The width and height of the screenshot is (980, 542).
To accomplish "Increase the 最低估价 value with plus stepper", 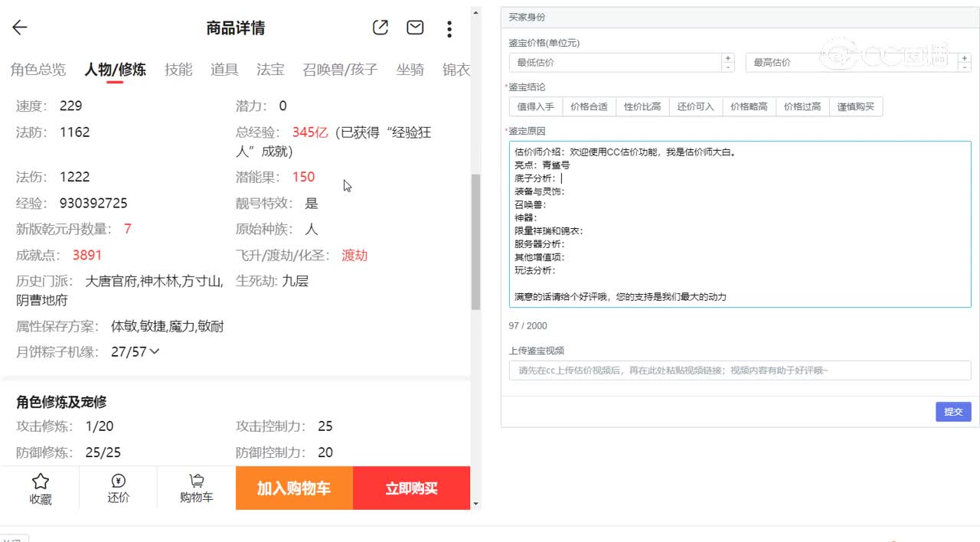I will (727, 58).
